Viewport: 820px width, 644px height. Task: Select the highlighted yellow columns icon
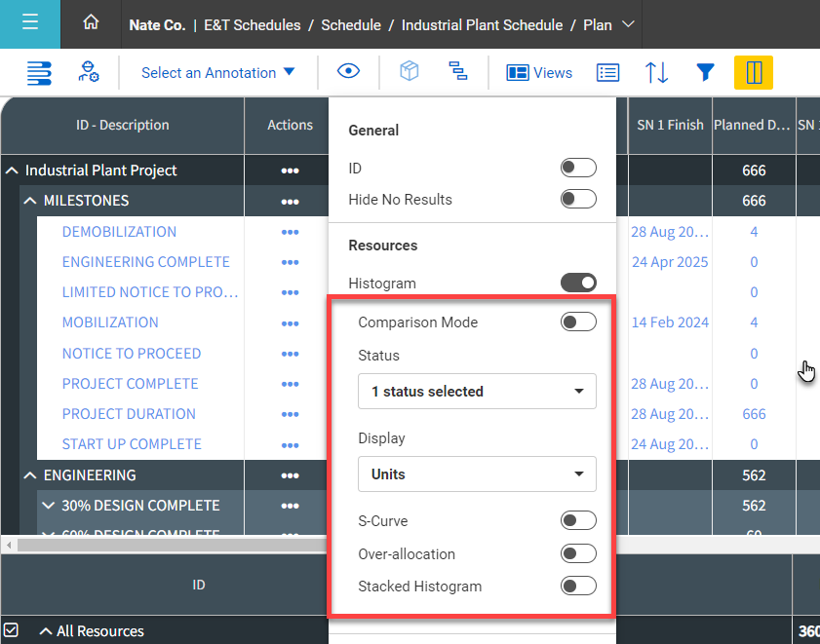(x=754, y=72)
